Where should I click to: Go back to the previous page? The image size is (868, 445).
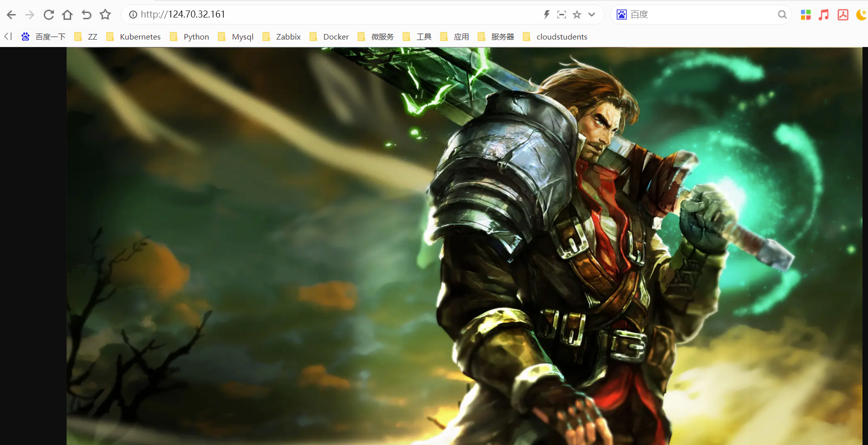click(x=11, y=15)
